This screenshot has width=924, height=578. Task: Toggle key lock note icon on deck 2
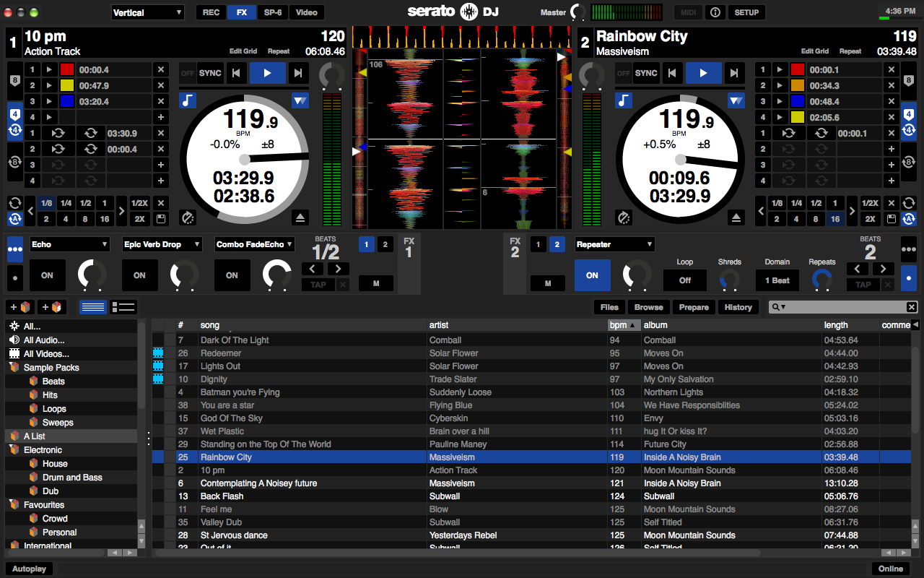click(x=624, y=100)
